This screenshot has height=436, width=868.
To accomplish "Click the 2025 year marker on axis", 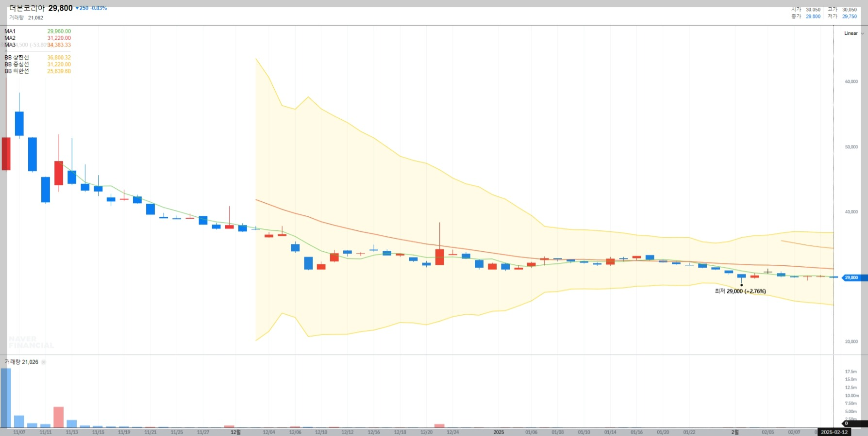I will (x=499, y=432).
